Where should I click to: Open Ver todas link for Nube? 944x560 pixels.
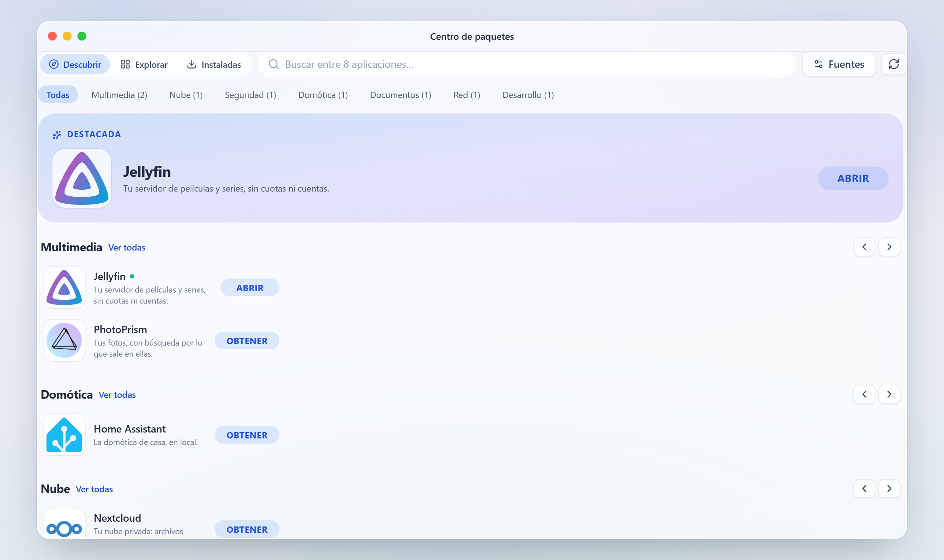click(x=94, y=489)
